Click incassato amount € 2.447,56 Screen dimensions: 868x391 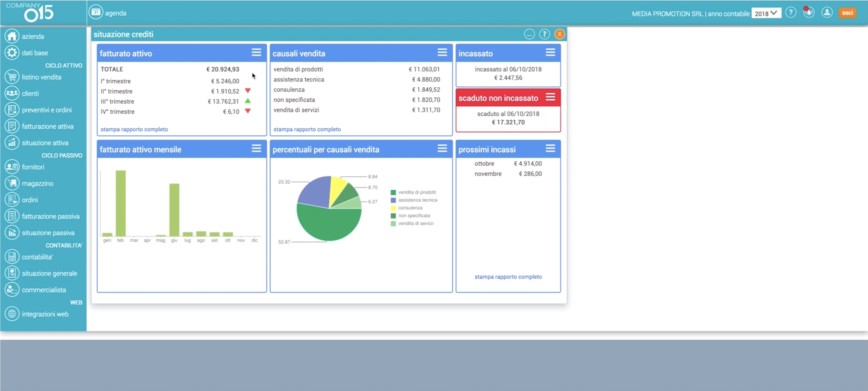pos(508,78)
